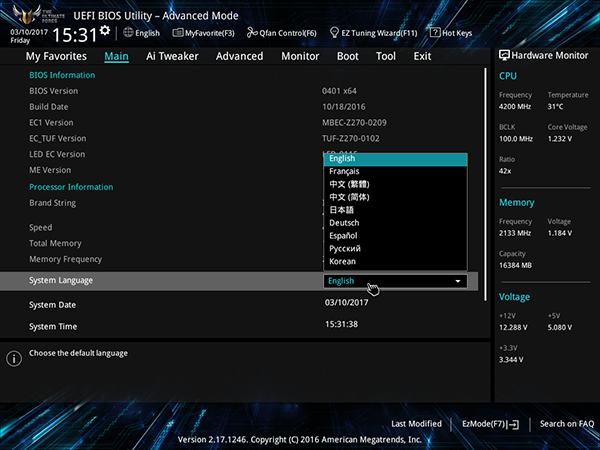Open Search on FAQ
Viewport: 600px width, 450px height.
[567, 424]
